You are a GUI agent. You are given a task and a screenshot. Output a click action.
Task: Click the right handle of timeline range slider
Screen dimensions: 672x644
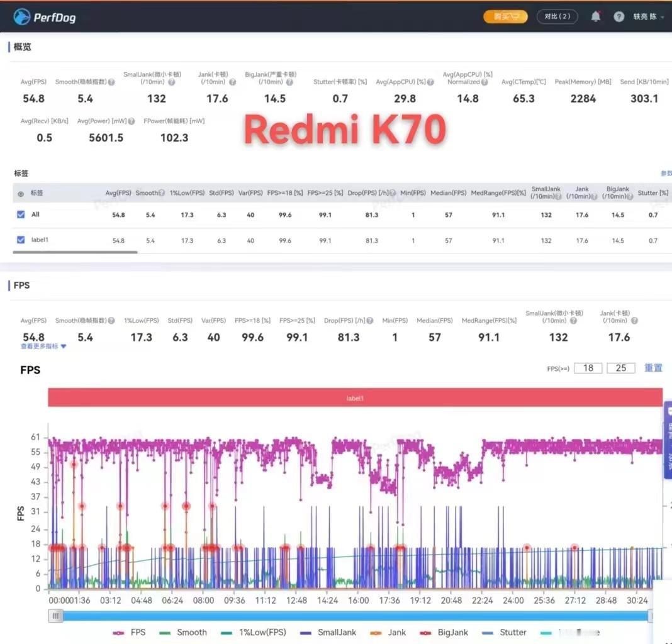pyautogui.click(x=650, y=616)
